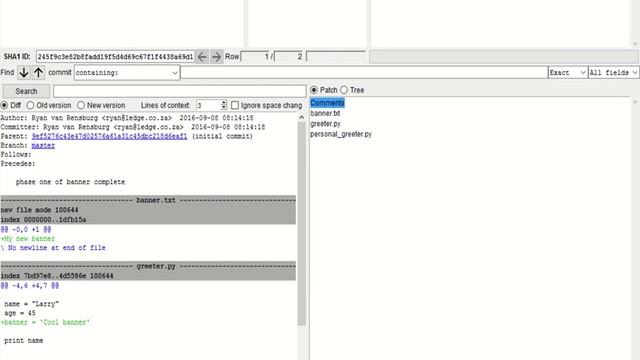Select banner.txt in the file list
The image size is (640, 360).
[325, 113]
